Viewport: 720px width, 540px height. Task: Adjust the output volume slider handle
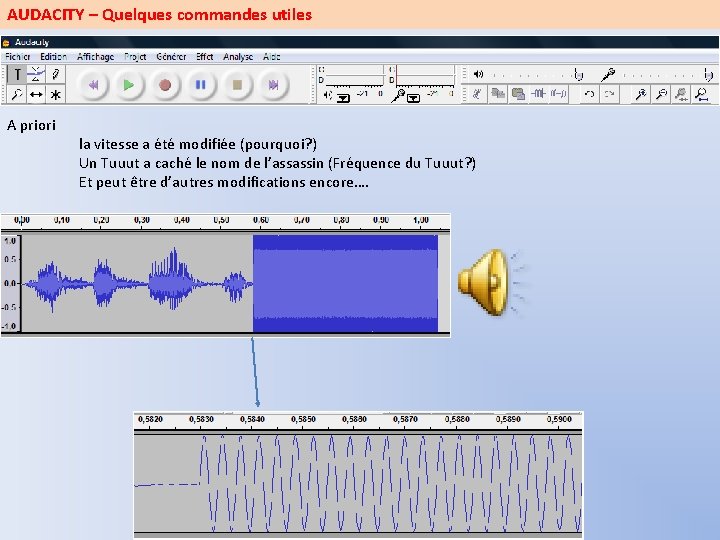click(x=579, y=74)
